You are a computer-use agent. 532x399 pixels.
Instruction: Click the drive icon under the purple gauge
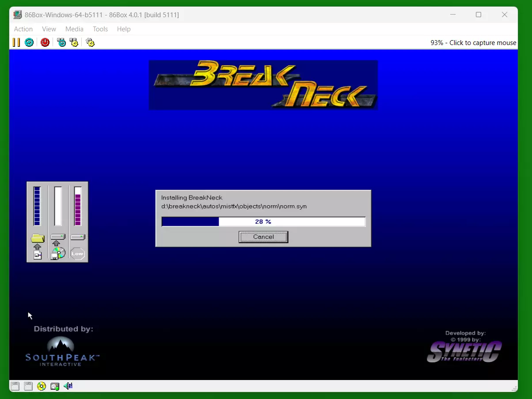pos(78,237)
